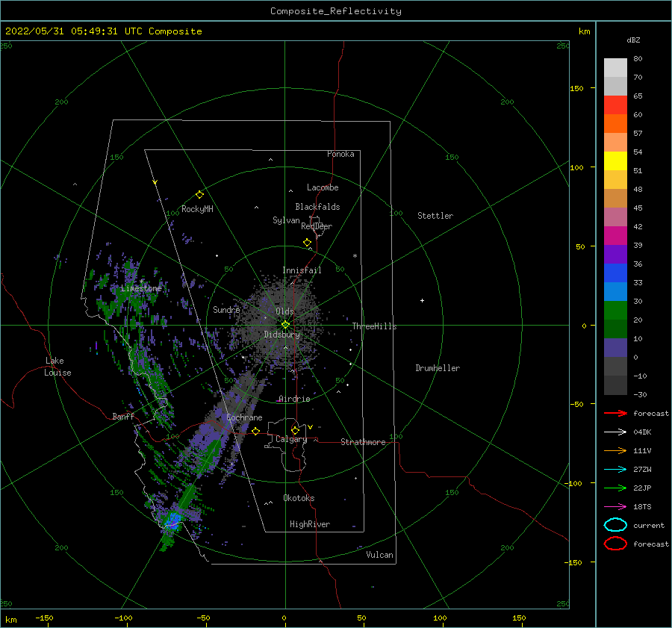Click the white 04DK arrow in legend
The image size is (672, 628).
click(x=615, y=432)
